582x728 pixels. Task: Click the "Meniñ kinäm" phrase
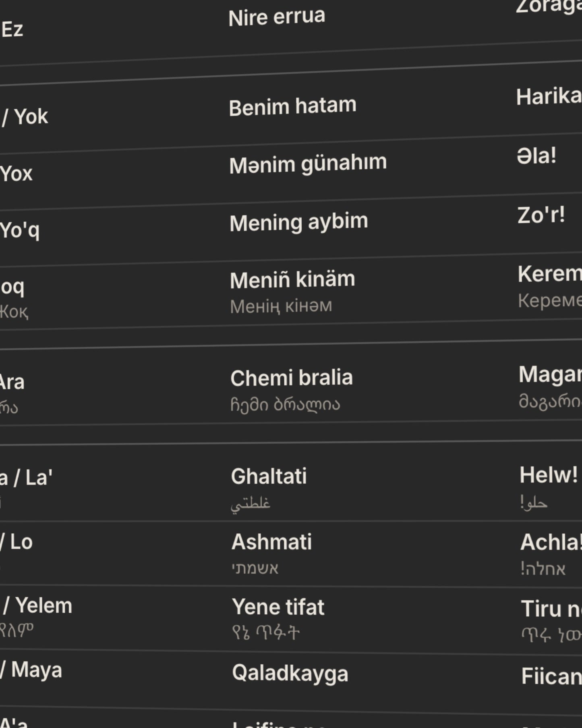292,280
